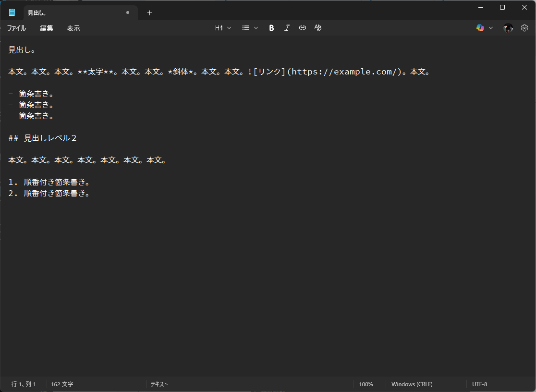The image size is (536, 392).
Task: Close the 見出し。 tab via the unsaved dot
Action: 128,12
